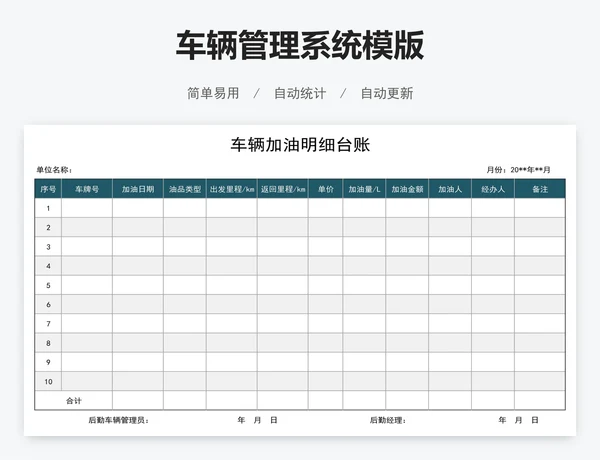This screenshot has height=460, width=600.
Task: Click sequence number cell 4
Action: click(x=48, y=266)
